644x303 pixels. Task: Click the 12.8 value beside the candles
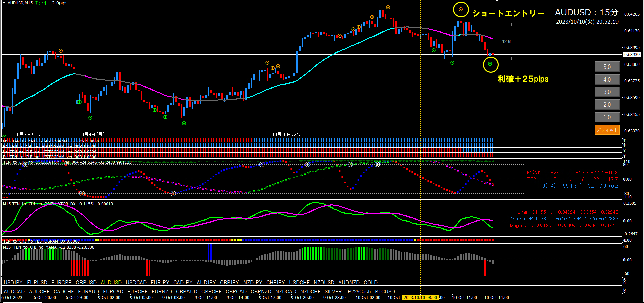click(506, 41)
